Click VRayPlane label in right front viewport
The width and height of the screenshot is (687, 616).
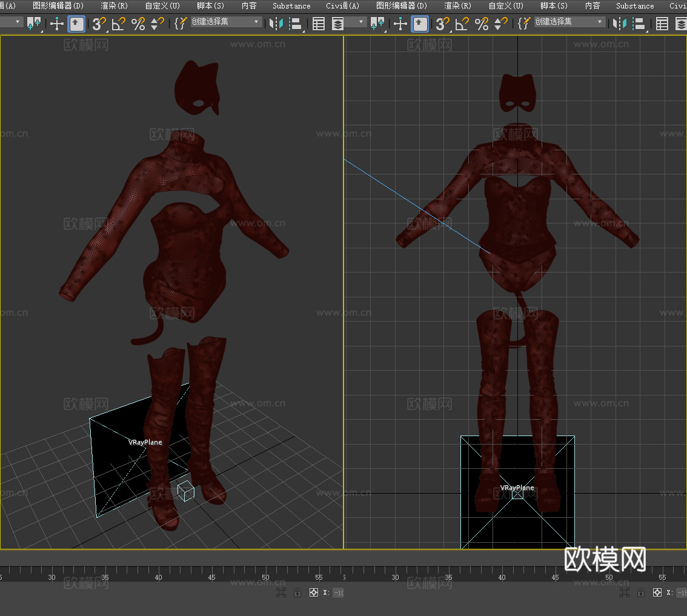(517, 488)
